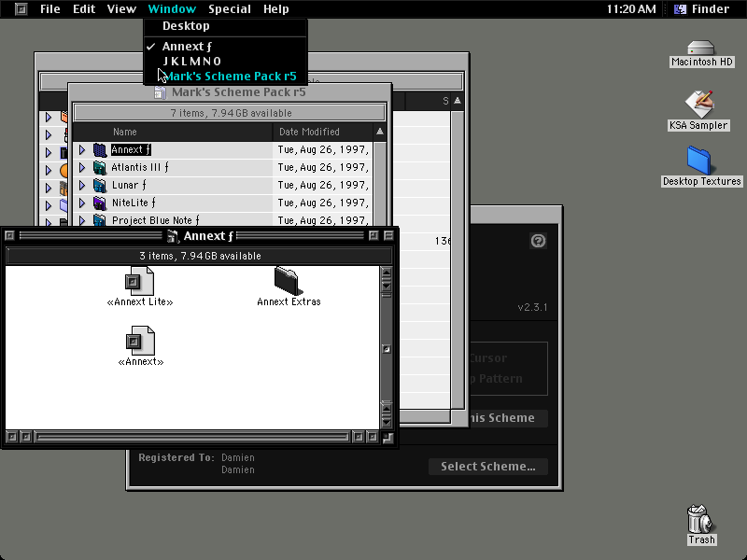The width and height of the screenshot is (747, 560).
Task: Click the Lunar ƒ row name
Action: 129,185
